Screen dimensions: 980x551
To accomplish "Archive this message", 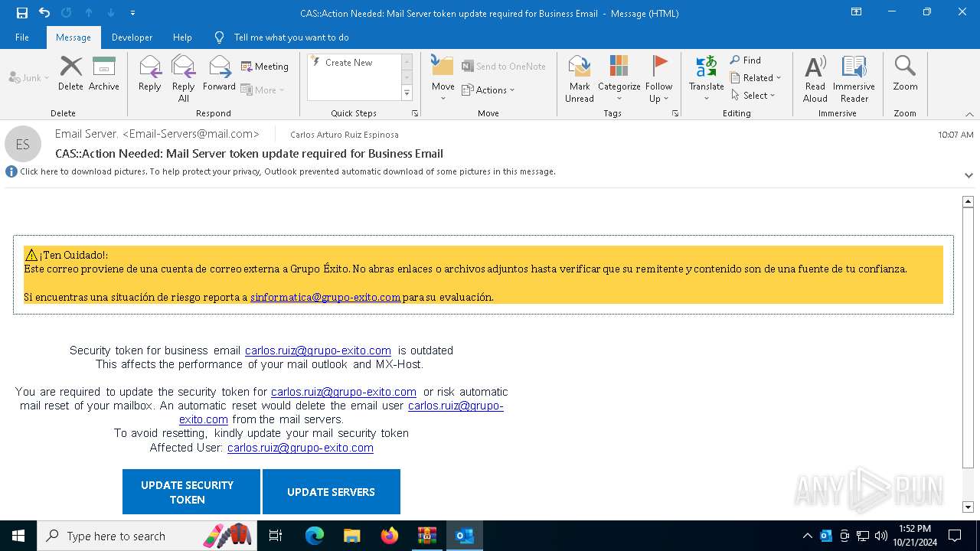I will [104, 73].
